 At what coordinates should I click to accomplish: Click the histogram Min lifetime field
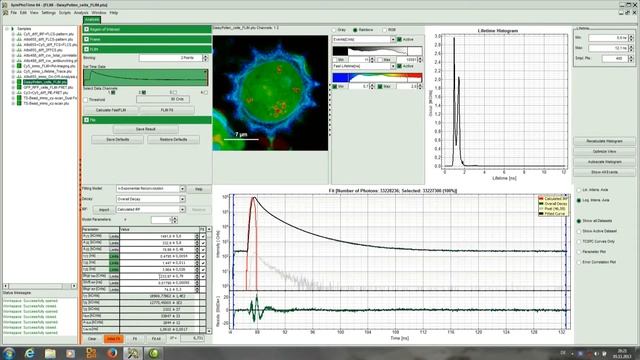click(608, 38)
